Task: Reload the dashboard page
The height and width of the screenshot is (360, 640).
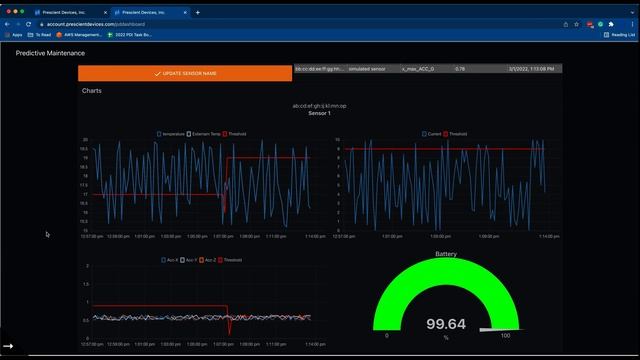Action: (28, 24)
